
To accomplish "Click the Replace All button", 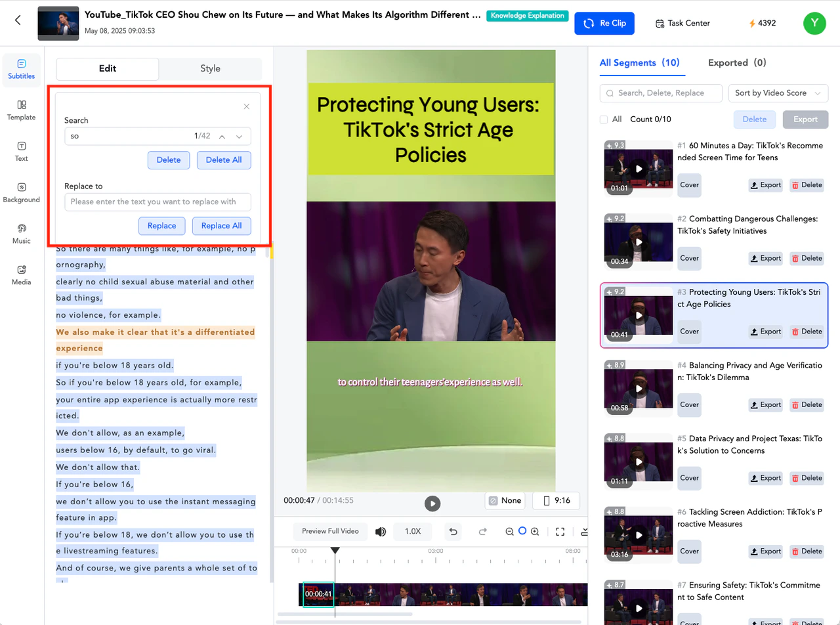I will coord(222,226).
